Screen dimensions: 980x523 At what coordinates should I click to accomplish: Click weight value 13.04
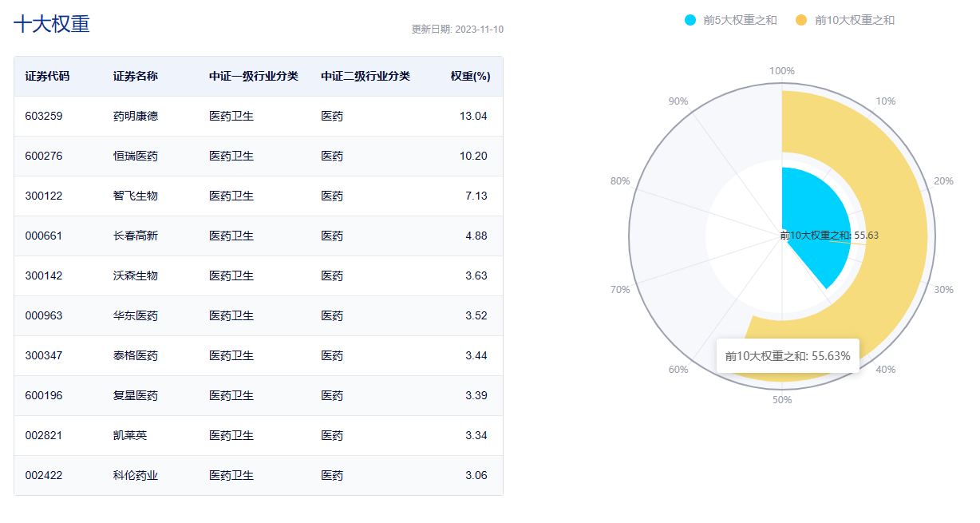[473, 116]
